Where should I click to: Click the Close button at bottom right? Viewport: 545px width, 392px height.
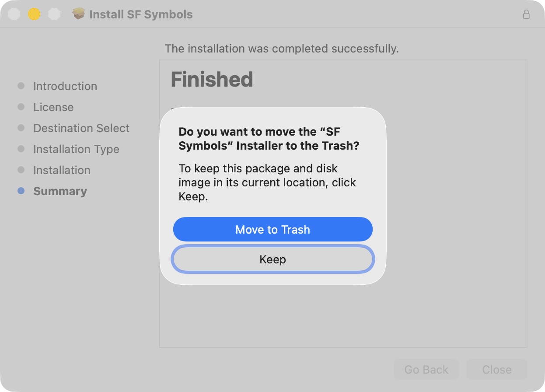(x=496, y=370)
